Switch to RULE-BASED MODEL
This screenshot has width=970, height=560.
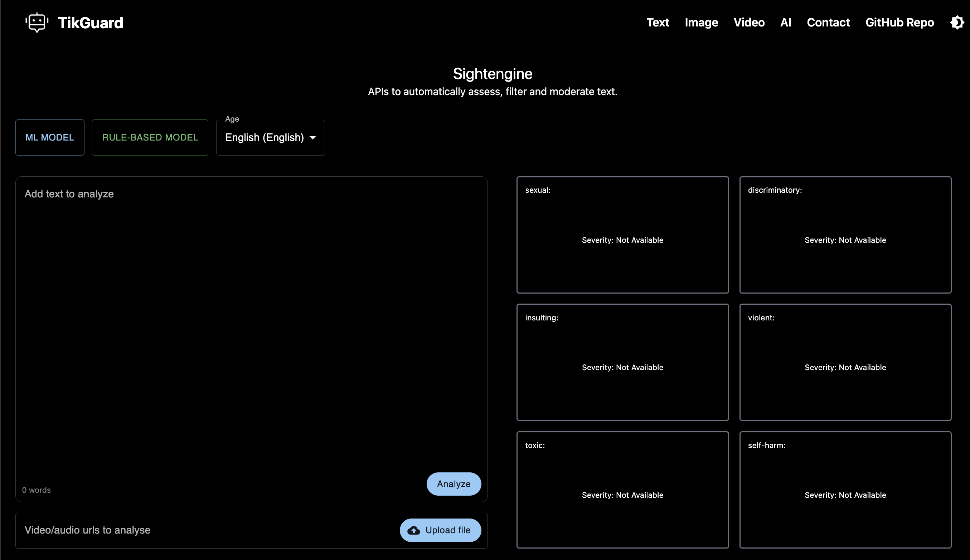pyautogui.click(x=150, y=137)
